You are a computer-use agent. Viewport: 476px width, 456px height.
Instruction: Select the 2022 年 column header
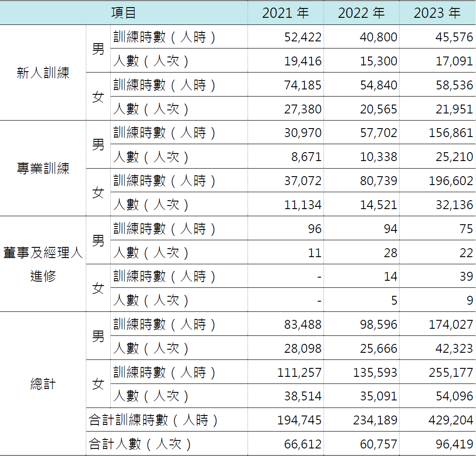(x=361, y=13)
